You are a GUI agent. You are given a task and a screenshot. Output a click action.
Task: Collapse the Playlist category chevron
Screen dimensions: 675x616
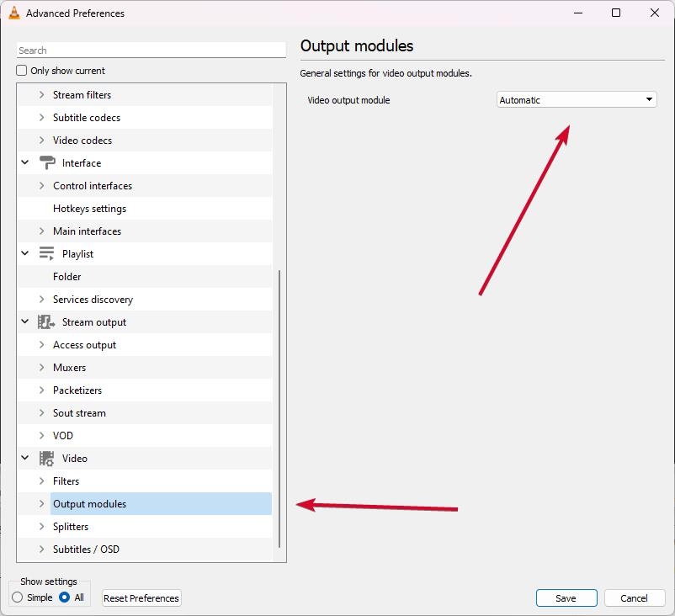point(25,253)
